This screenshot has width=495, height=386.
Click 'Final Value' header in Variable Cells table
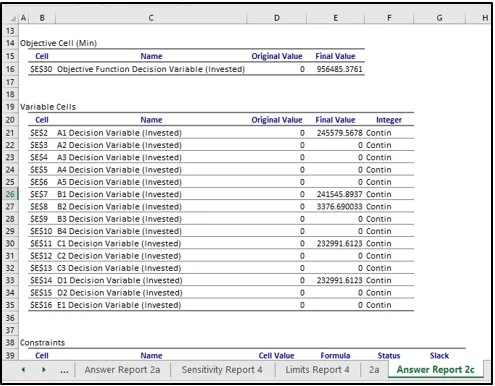click(335, 120)
